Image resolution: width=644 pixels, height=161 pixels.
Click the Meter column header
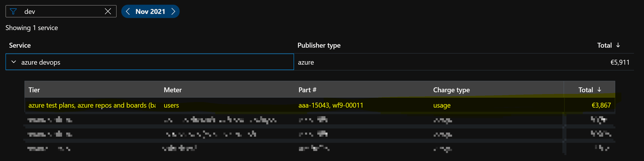(x=173, y=90)
